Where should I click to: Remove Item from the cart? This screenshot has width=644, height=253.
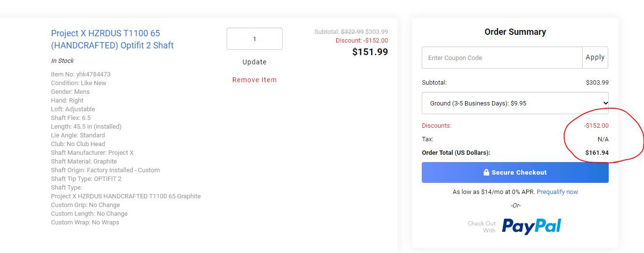click(x=255, y=80)
